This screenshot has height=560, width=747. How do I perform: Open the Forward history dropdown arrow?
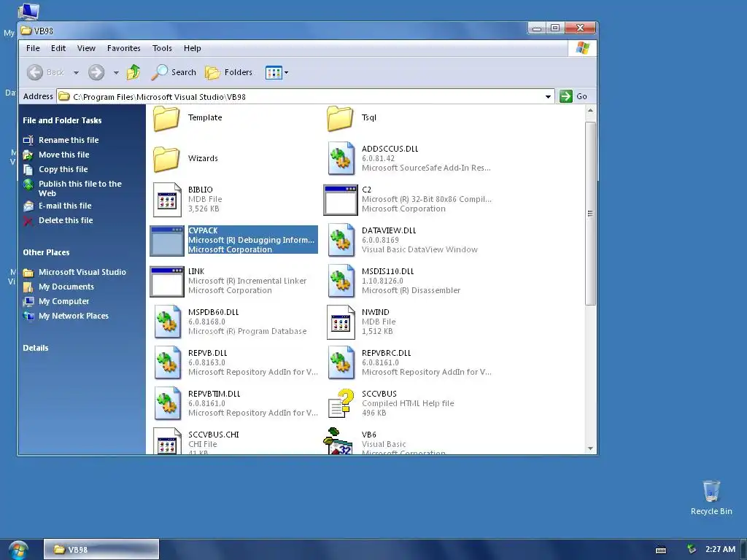(116, 73)
